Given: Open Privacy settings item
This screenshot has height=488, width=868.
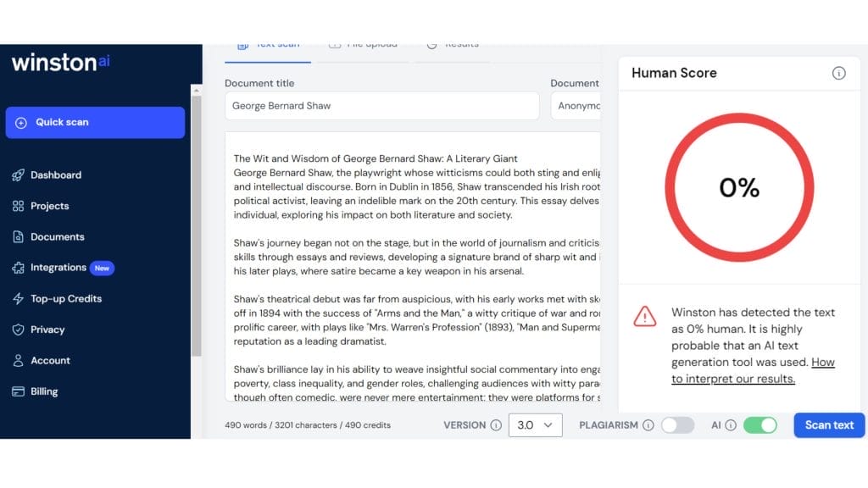Looking at the screenshot, I should click(47, 330).
